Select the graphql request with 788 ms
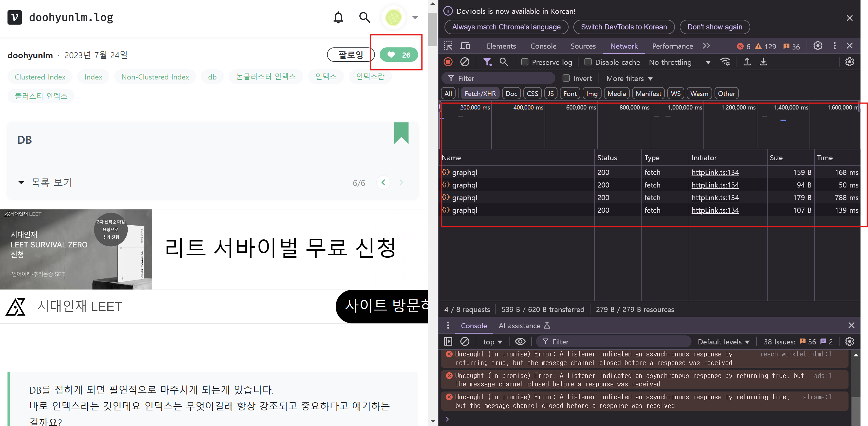The height and width of the screenshot is (426, 868). coord(650,198)
